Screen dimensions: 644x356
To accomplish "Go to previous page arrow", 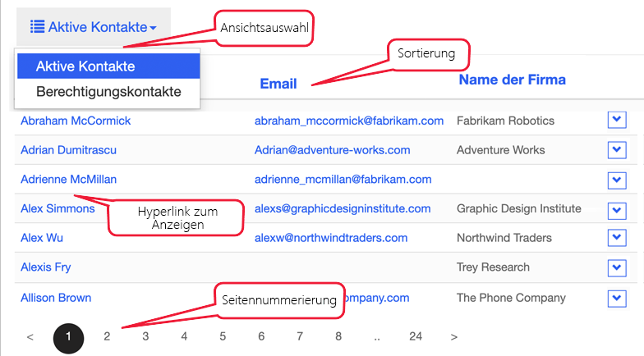I will pos(30,336).
